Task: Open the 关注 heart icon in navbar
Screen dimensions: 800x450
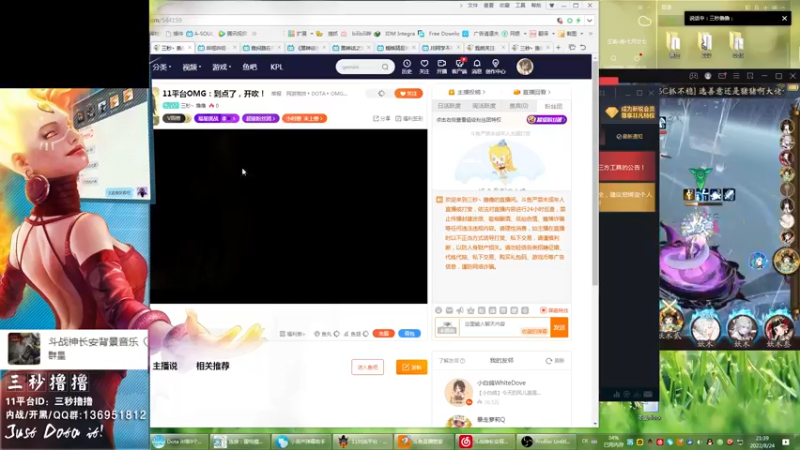Action: click(424, 64)
